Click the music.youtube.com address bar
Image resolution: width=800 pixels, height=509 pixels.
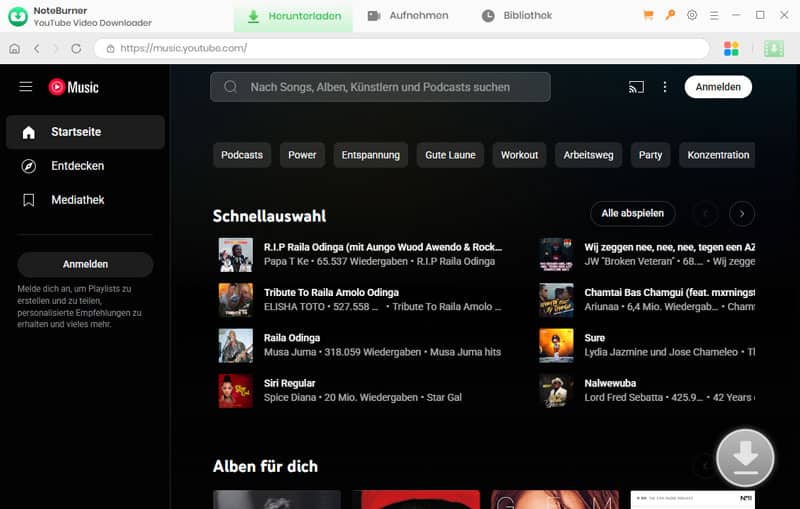402,48
